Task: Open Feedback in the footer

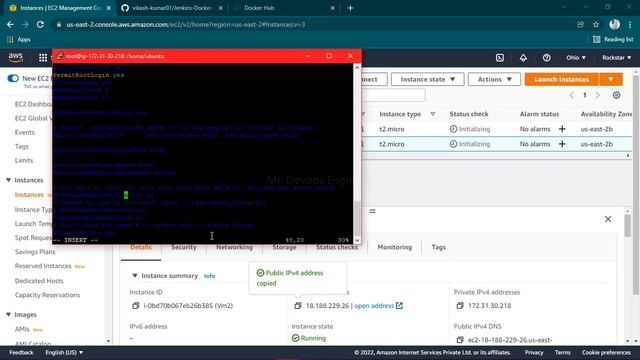Action: pyautogui.click(x=21, y=352)
